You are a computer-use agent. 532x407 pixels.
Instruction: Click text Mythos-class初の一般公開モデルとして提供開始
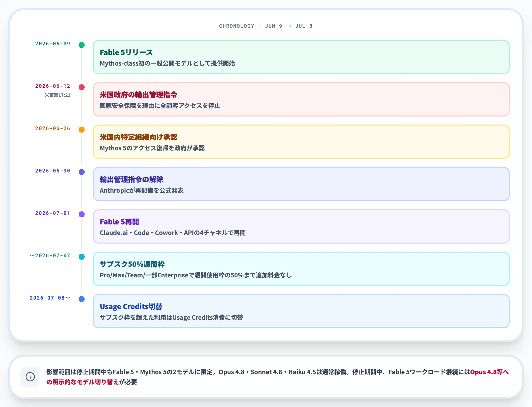click(168, 63)
